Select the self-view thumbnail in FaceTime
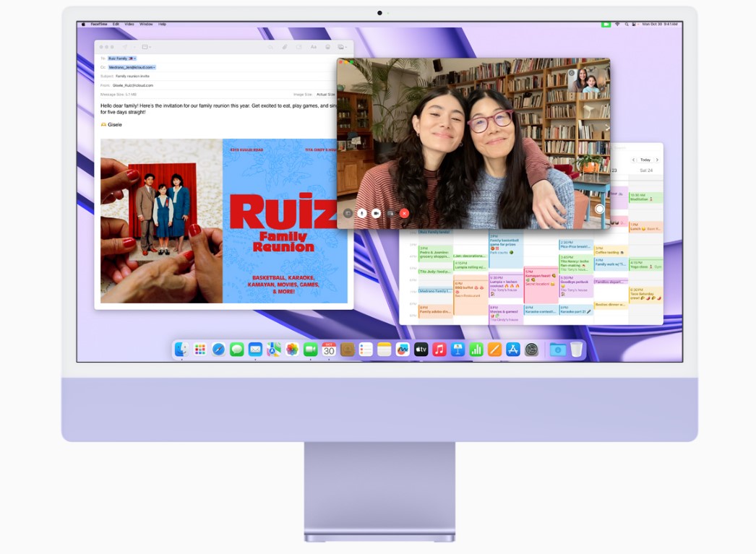Viewport: 756px width, 554px height. 586,80
